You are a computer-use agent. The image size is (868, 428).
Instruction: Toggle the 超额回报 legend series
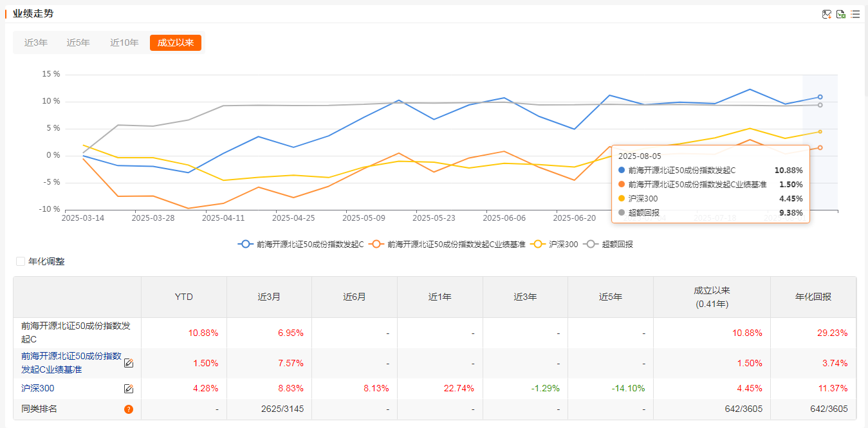click(608, 245)
